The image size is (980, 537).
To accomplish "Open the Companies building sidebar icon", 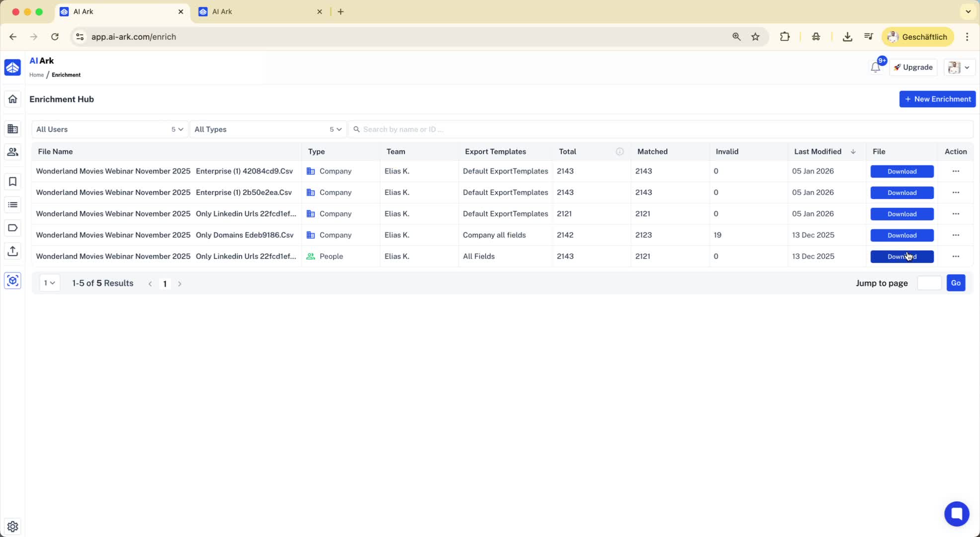I will click(x=12, y=129).
